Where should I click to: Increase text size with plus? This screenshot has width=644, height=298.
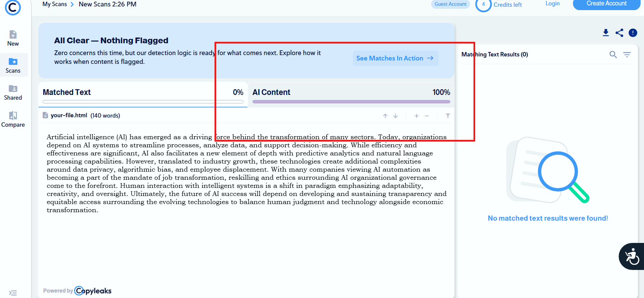pos(417,116)
